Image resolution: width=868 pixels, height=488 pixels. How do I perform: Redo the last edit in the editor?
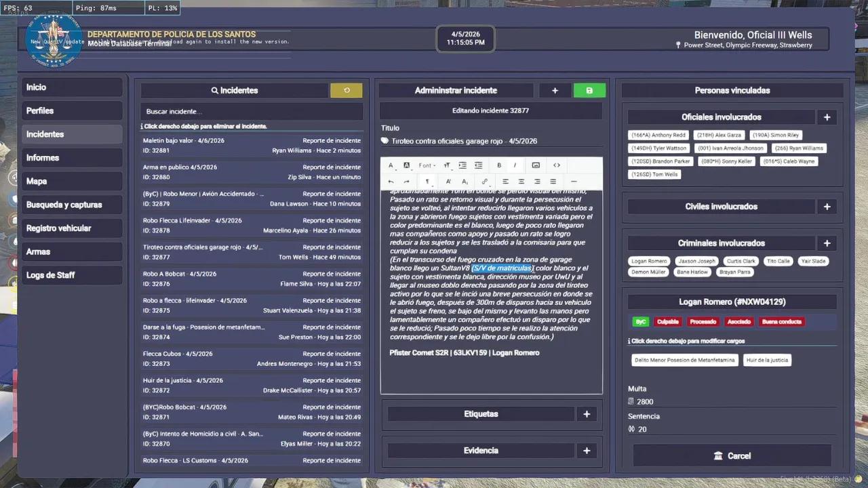pyautogui.click(x=406, y=182)
